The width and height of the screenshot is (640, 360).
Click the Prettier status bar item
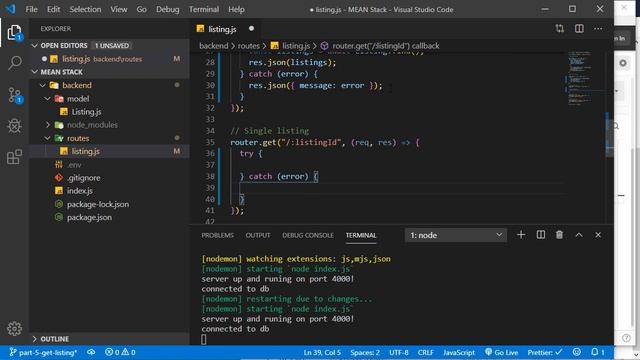[544, 352]
